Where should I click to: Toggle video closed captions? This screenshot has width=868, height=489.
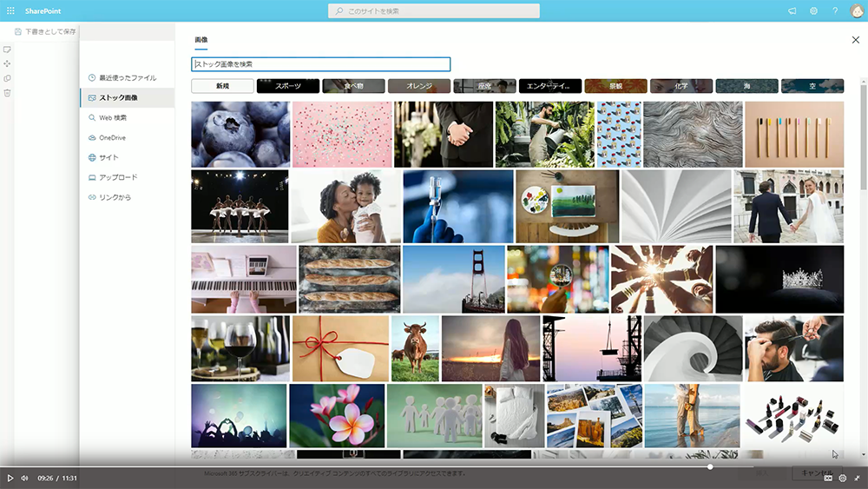pyautogui.click(x=827, y=478)
